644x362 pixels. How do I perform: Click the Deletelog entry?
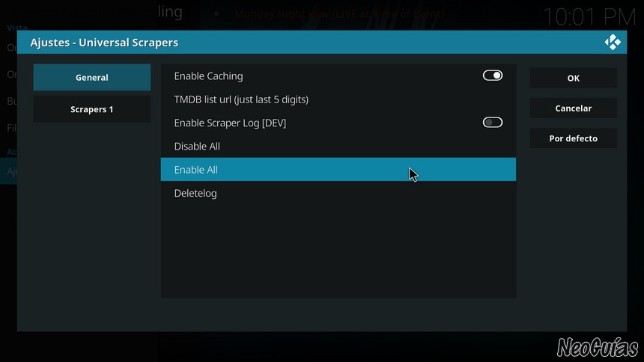338,193
